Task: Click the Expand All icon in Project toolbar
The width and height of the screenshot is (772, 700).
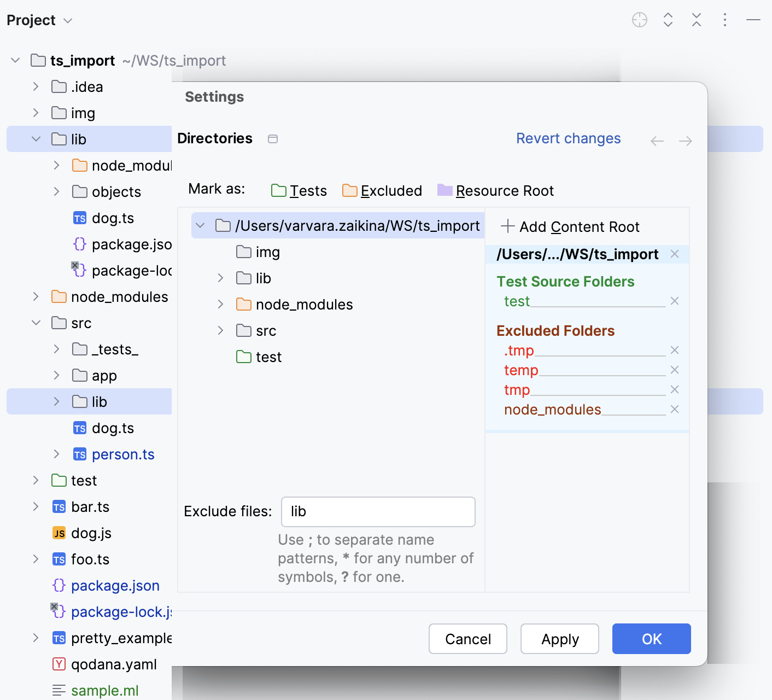Action: pos(668,20)
